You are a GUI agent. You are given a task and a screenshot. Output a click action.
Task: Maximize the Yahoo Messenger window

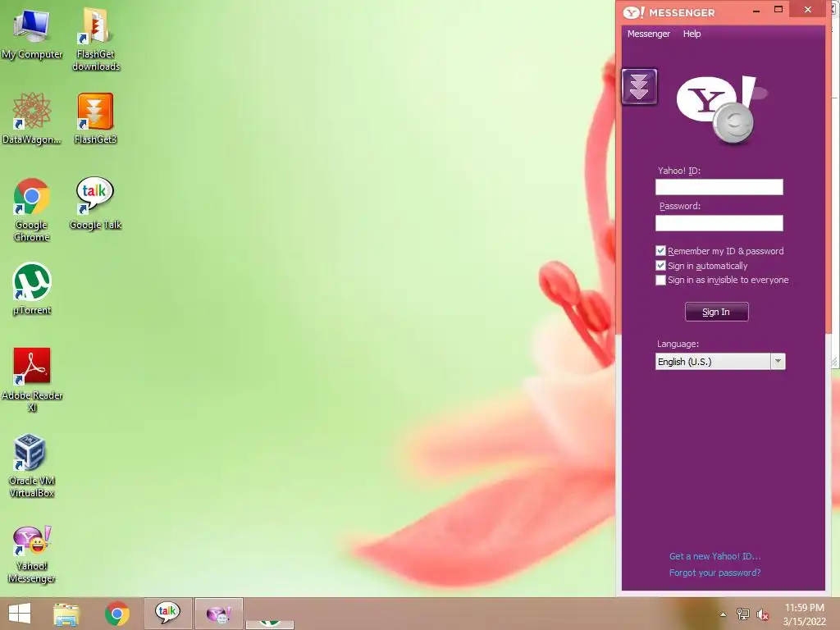pos(778,10)
